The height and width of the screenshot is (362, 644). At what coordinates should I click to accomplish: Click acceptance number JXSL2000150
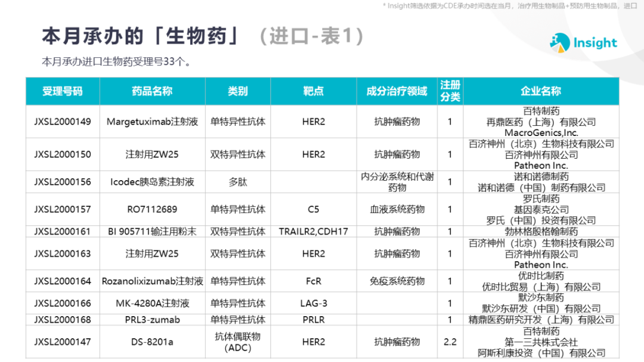63,154
